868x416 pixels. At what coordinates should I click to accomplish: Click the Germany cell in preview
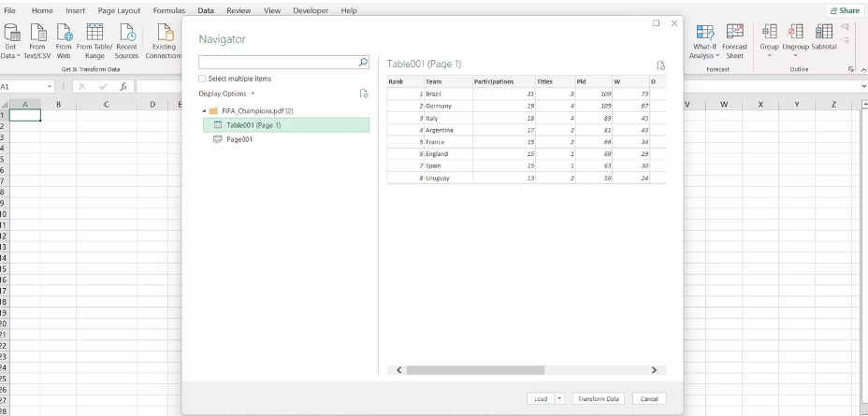click(448, 106)
